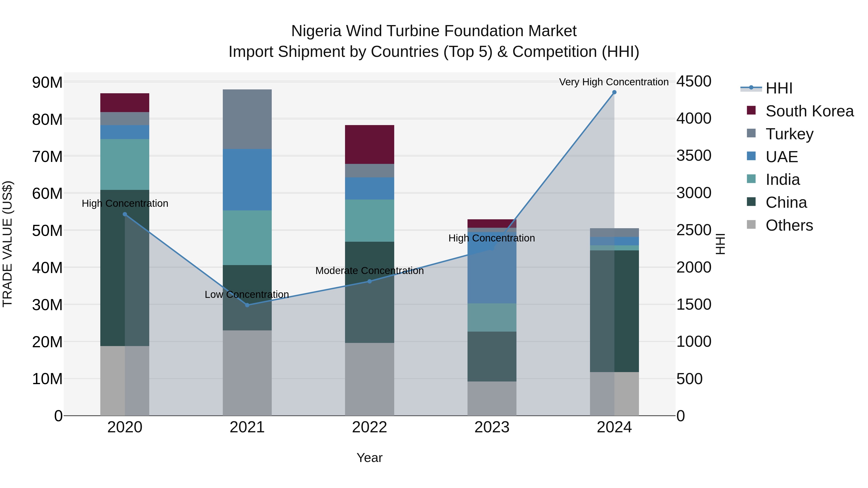Click the 2024 x-axis label
Image resolution: width=868 pixels, height=488 pixels.
pos(614,427)
